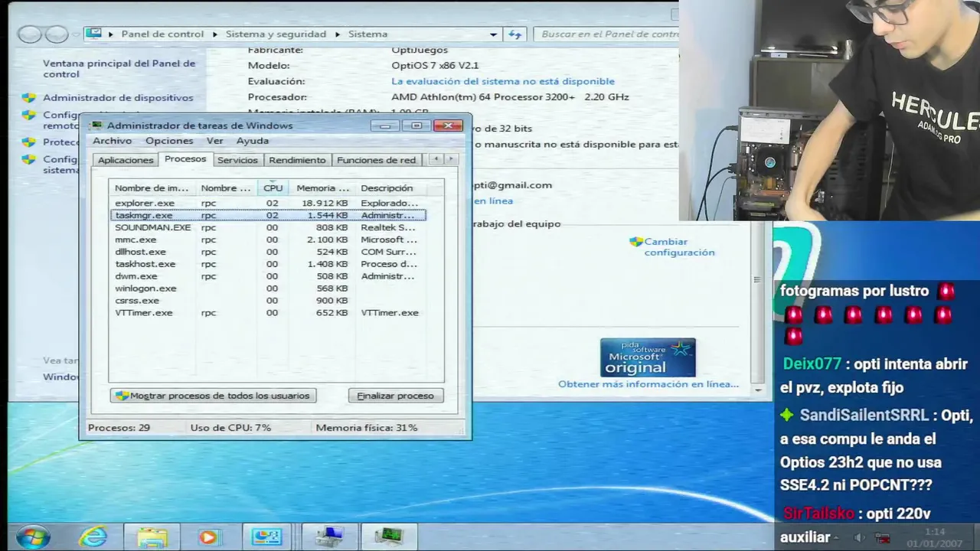The width and height of the screenshot is (980, 551).
Task: Select the mmc.exe process row
Action: pyautogui.click(x=268, y=240)
